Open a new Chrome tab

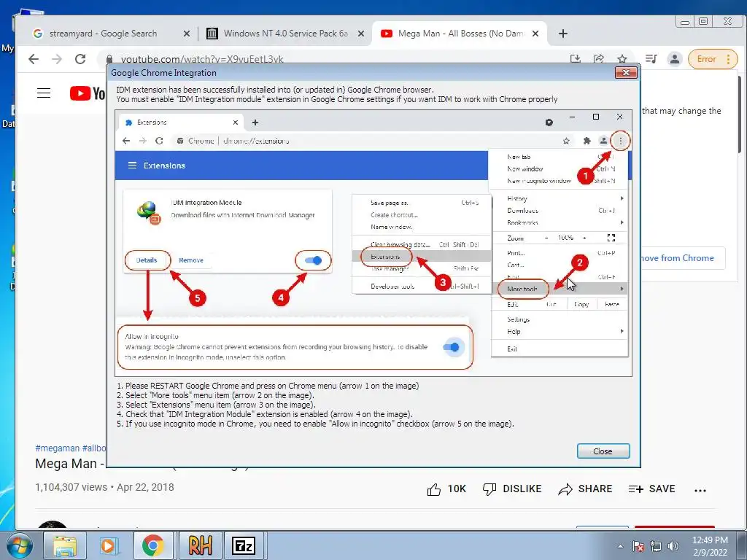[x=562, y=34]
